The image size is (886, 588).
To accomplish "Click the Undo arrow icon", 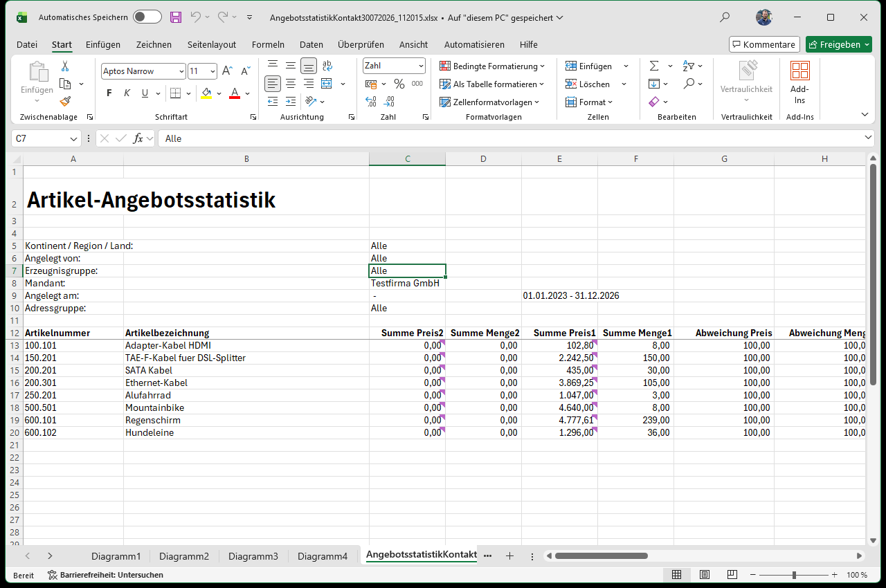I will pos(196,17).
